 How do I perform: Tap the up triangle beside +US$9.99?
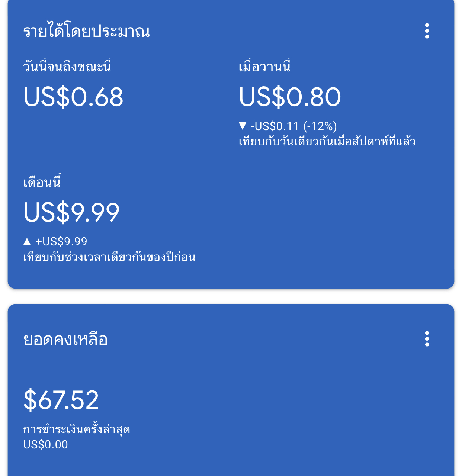pyautogui.click(x=27, y=242)
